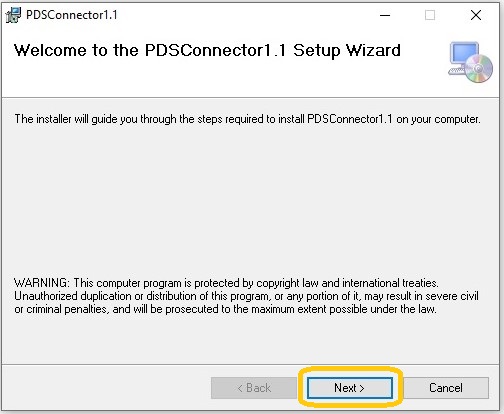Close the setup wizard with the X
Viewport: 504px width, 414px height.
476,15
